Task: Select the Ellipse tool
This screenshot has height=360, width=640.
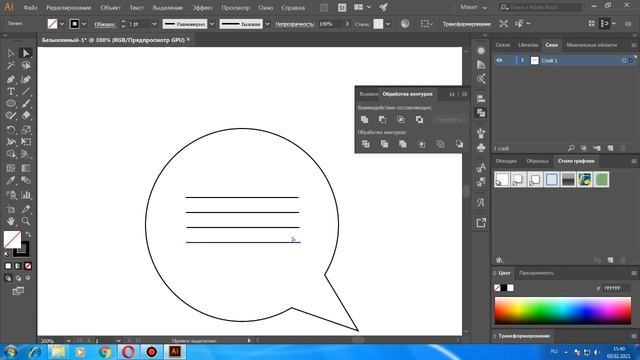Action: coord(11,103)
